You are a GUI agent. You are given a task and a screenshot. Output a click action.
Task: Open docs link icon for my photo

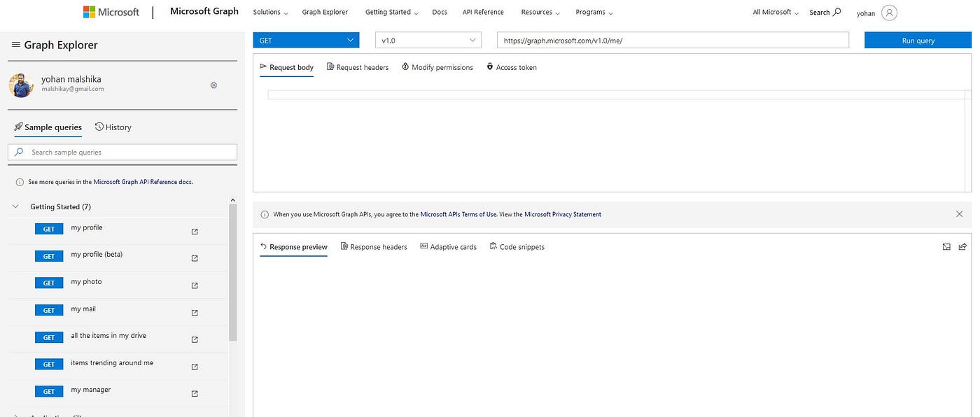(x=195, y=285)
